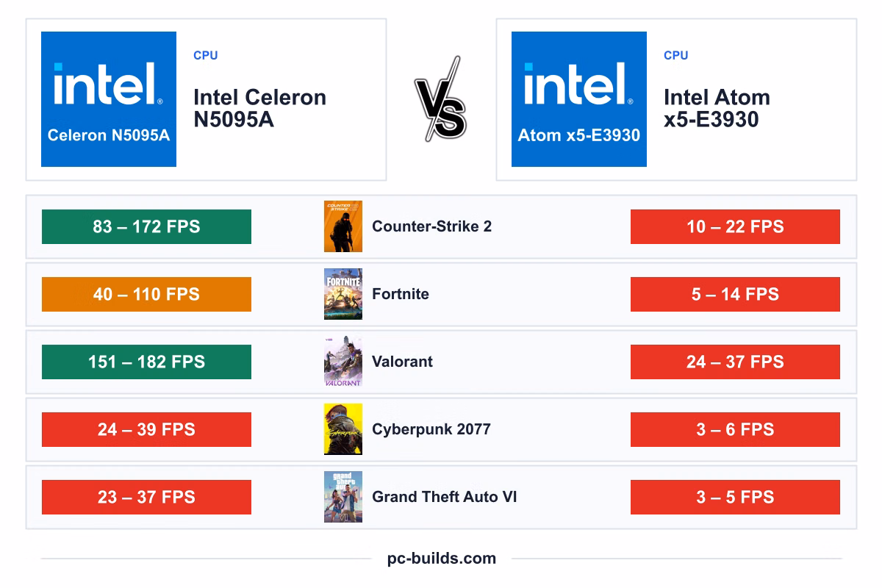The height and width of the screenshot is (588, 882).
Task: Click the red 10 – 22 FPS bar
Action: 735,226
